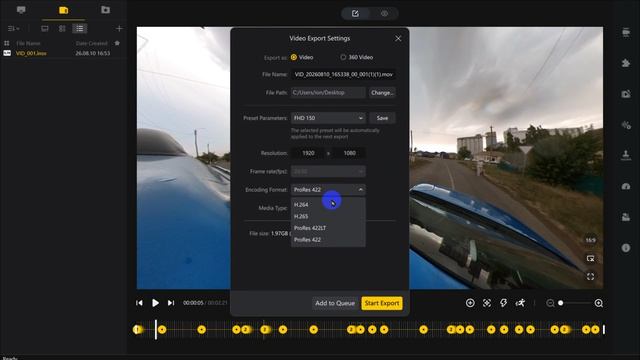Viewport: 640px width, 360px height.
Task: Open the topmost right sidebar panel icon
Action: click(626, 32)
